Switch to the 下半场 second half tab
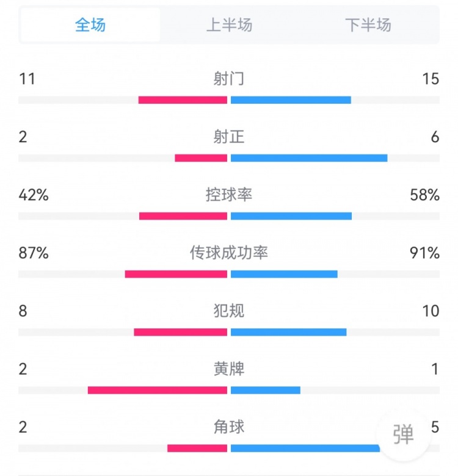The width and height of the screenshot is (458, 476). coord(368,25)
